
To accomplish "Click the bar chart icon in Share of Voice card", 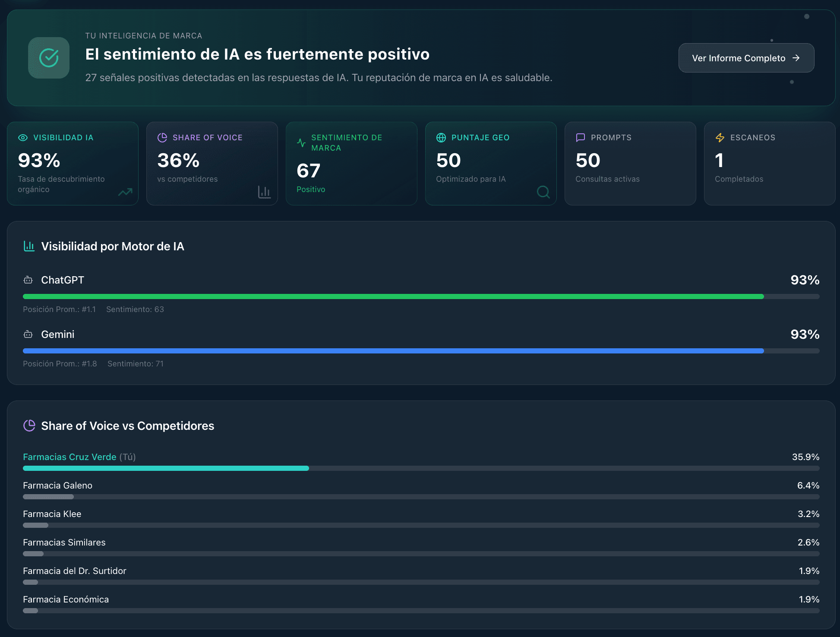I will point(264,192).
